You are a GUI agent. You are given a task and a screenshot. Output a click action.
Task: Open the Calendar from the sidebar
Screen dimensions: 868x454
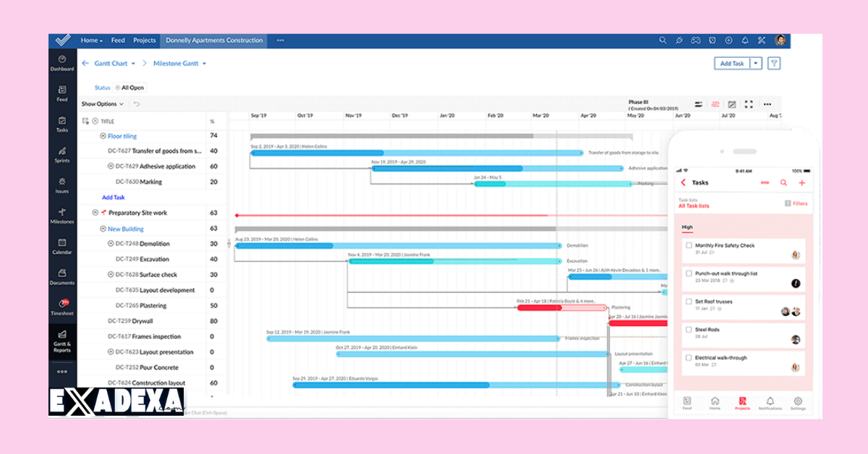click(62, 247)
